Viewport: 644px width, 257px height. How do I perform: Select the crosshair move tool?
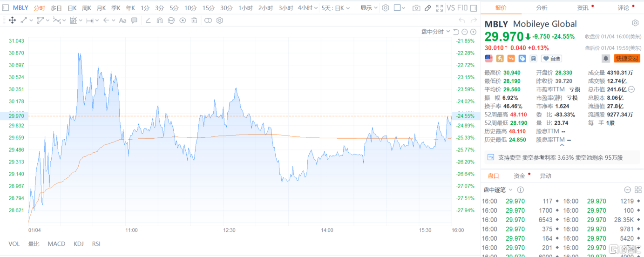12,20
